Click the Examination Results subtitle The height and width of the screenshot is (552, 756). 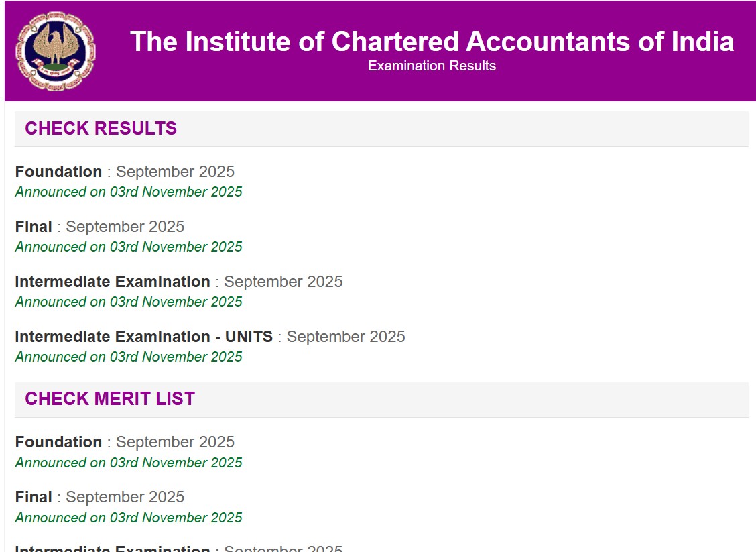pyautogui.click(x=431, y=66)
